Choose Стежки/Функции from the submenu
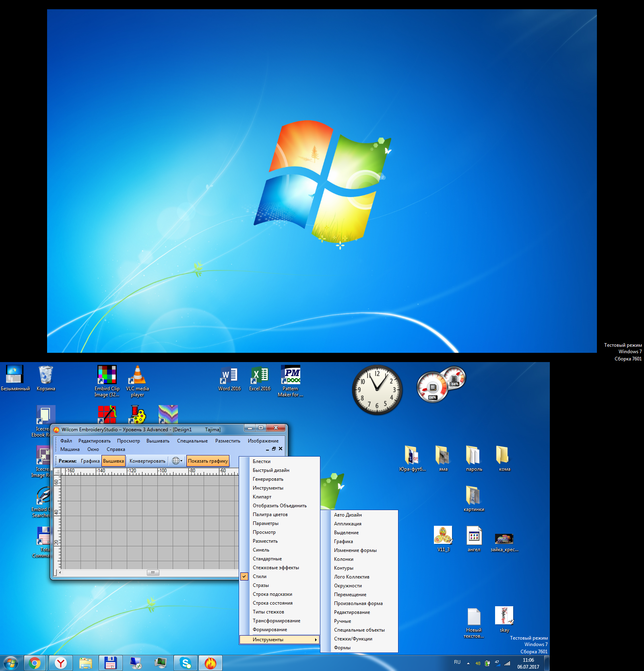This screenshot has width=644, height=671. pyautogui.click(x=359, y=639)
